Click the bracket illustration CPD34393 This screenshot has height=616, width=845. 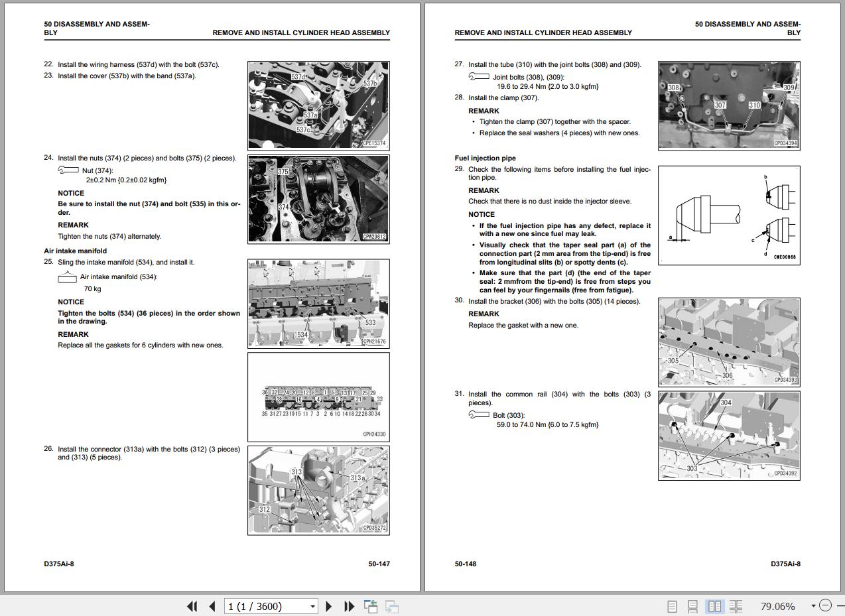pyautogui.click(x=729, y=341)
